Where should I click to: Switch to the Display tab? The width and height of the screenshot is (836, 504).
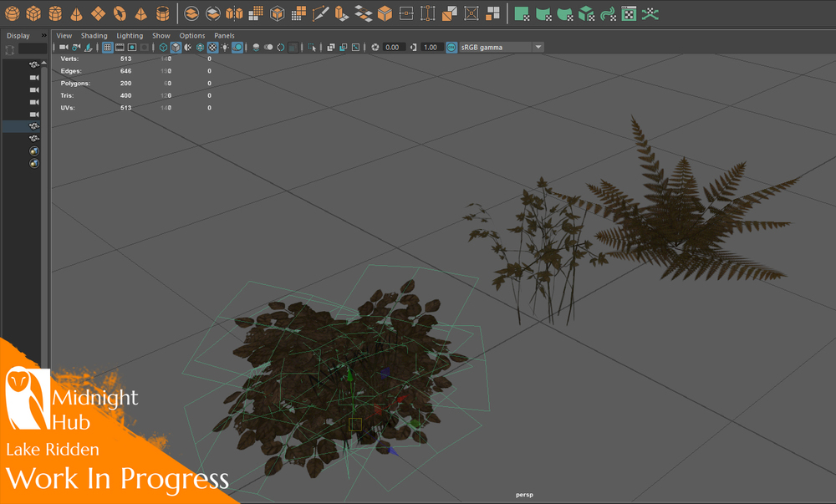pyautogui.click(x=18, y=36)
